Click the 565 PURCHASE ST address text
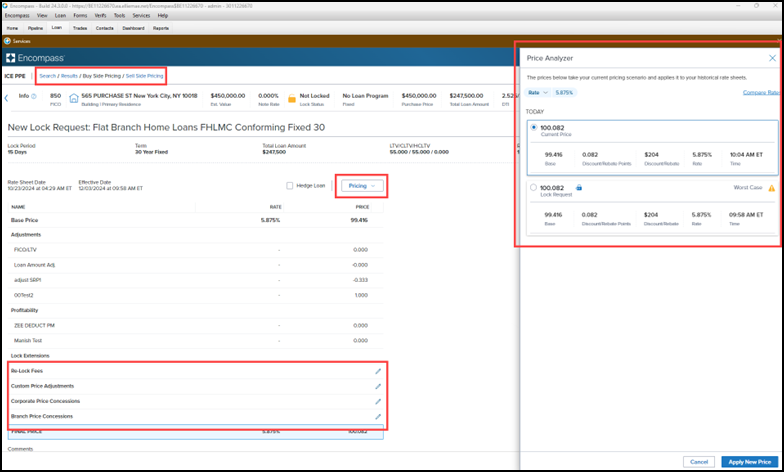Screen dimensions: 784x472 tap(139, 96)
